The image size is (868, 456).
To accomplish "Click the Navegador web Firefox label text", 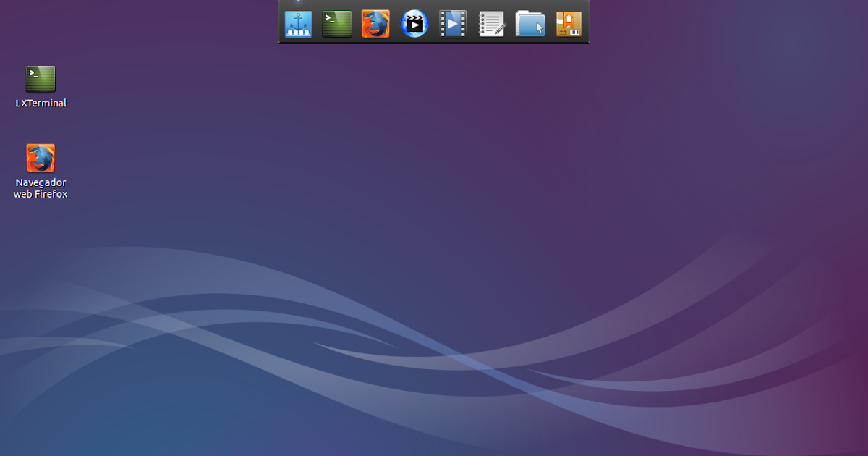I will pyautogui.click(x=41, y=188).
